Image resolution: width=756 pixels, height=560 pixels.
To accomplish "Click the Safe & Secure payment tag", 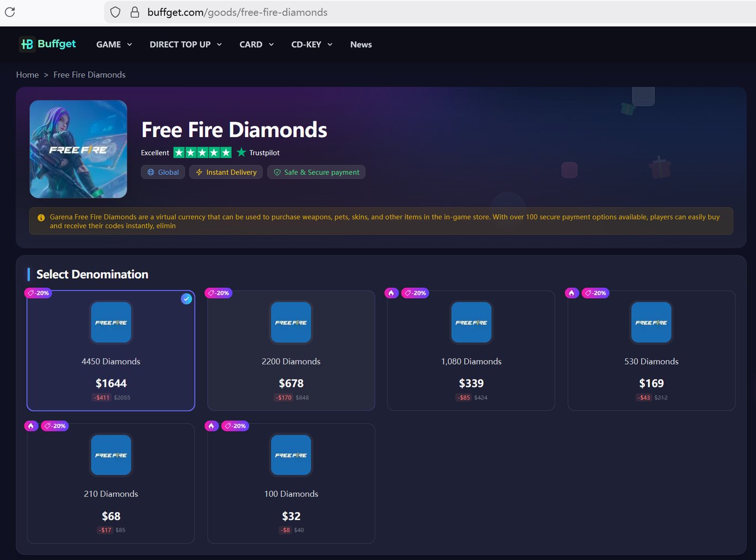I will click(x=316, y=172).
